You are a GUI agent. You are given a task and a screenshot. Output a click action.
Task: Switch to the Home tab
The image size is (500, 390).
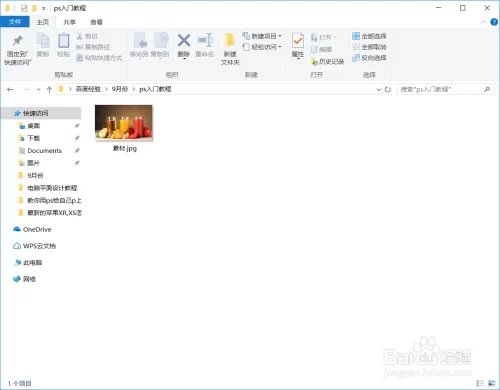[43, 22]
